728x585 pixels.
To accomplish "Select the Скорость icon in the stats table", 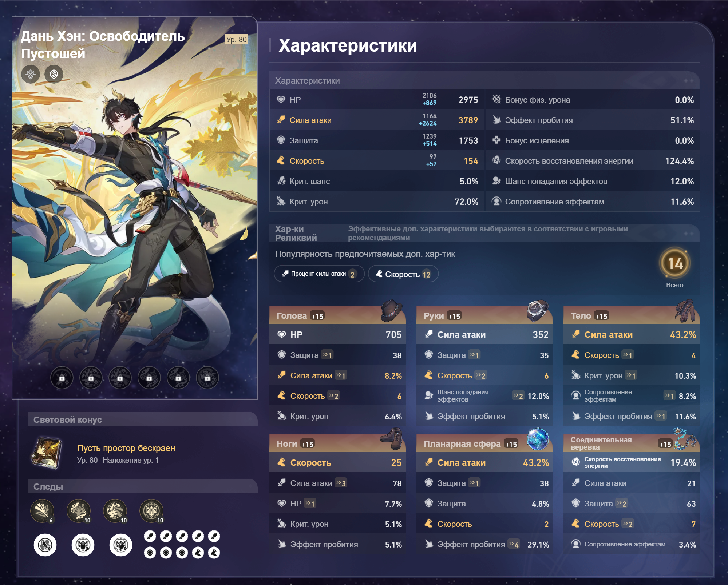I will point(281,161).
